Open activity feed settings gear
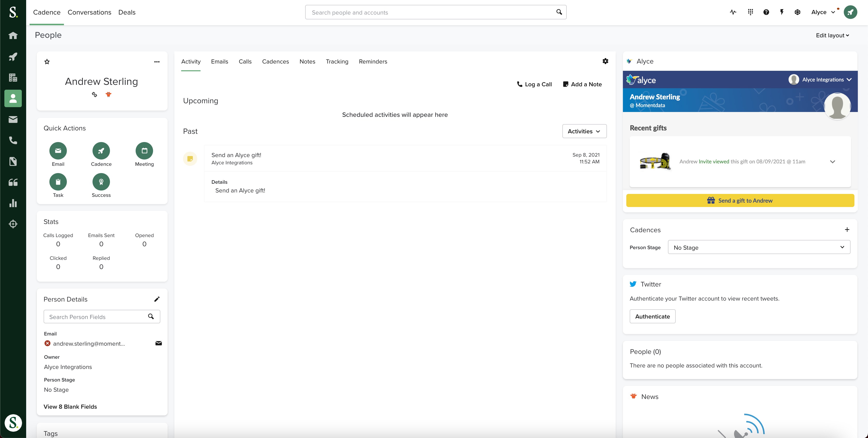This screenshot has height=438, width=868. (x=605, y=61)
